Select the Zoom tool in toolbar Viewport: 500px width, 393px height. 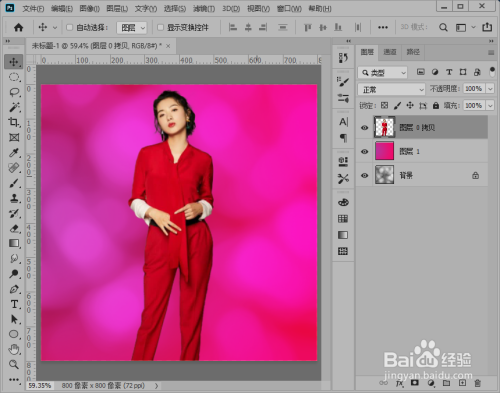14,364
